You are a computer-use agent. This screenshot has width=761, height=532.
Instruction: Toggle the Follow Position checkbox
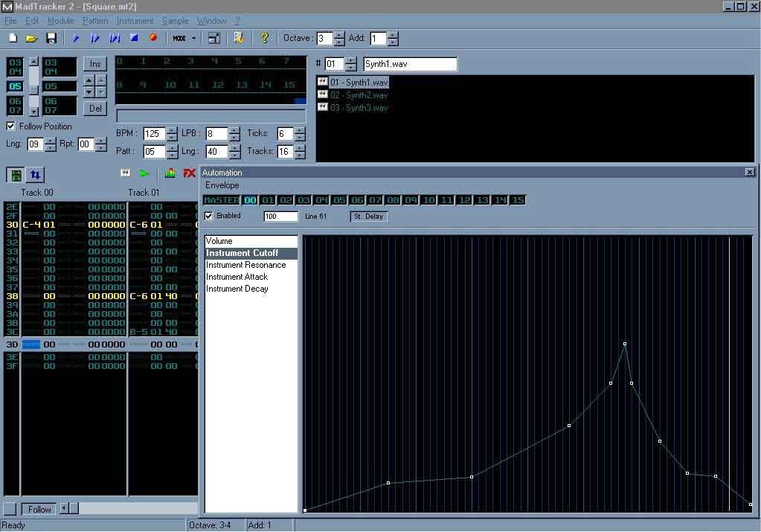[10, 126]
